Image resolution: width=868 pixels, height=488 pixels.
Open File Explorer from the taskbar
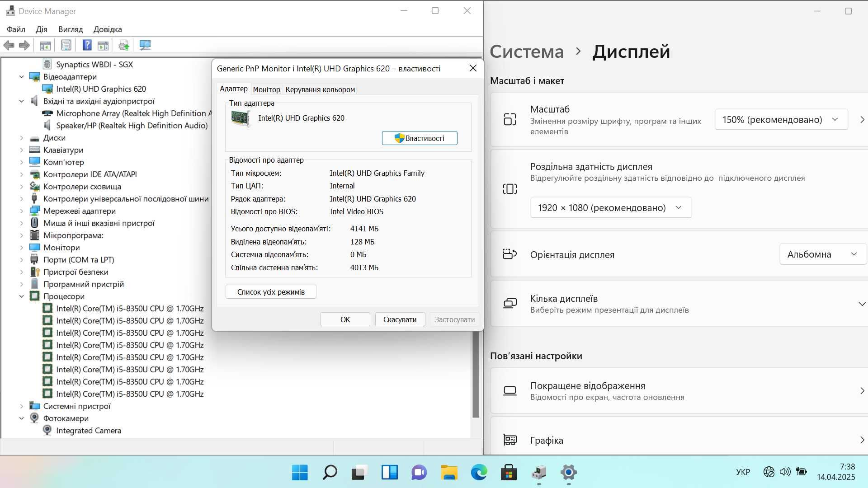tap(449, 473)
